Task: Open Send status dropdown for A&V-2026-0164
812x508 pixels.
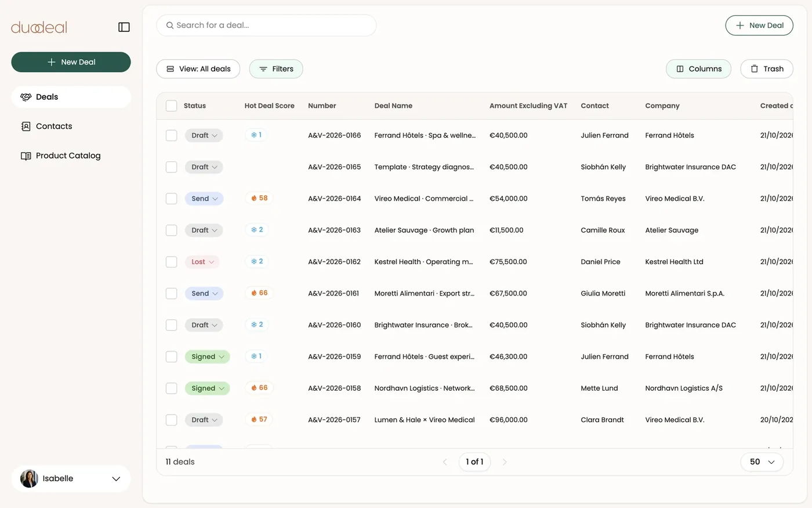Action: (x=204, y=199)
